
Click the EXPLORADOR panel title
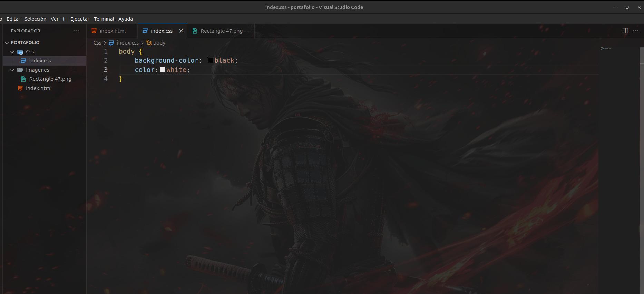click(26, 31)
